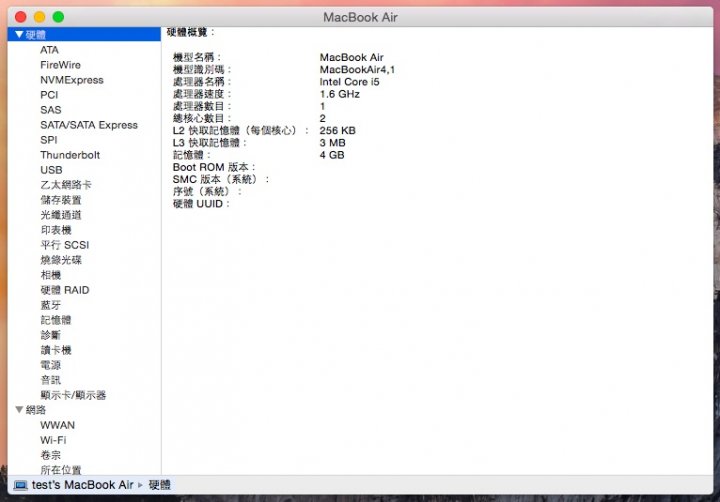Select 音訊 audio entry

[51, 380]
